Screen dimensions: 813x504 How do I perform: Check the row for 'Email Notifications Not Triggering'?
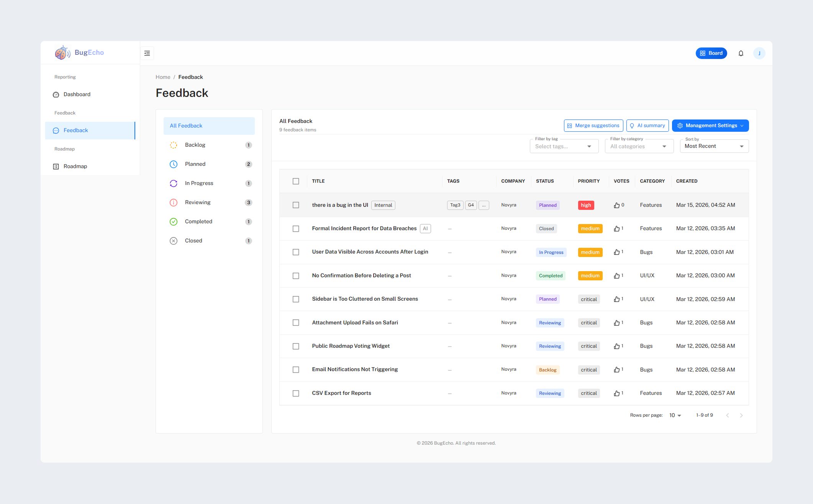296,370
